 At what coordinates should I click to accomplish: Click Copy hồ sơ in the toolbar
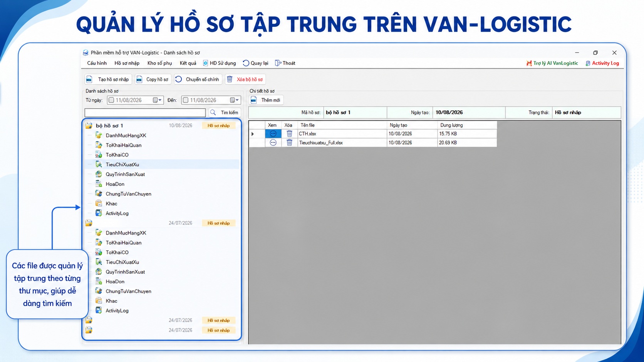pyautogui.click(x=153, y=79)
